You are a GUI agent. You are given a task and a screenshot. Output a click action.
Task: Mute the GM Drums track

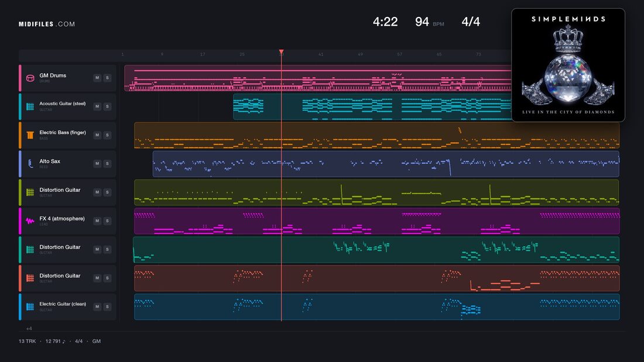coord(97,78)
